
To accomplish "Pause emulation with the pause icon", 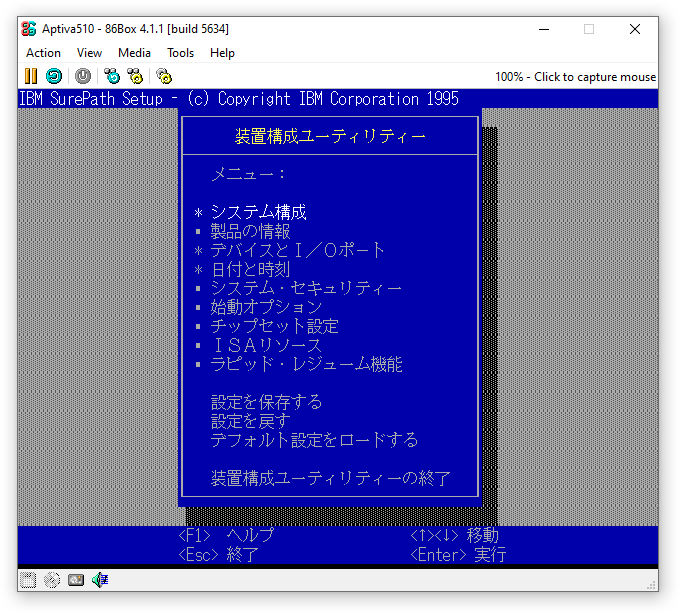I will point(31,76).
